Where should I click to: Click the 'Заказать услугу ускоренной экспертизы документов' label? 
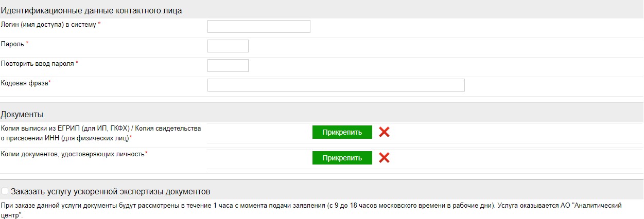[x=110, y=192]
